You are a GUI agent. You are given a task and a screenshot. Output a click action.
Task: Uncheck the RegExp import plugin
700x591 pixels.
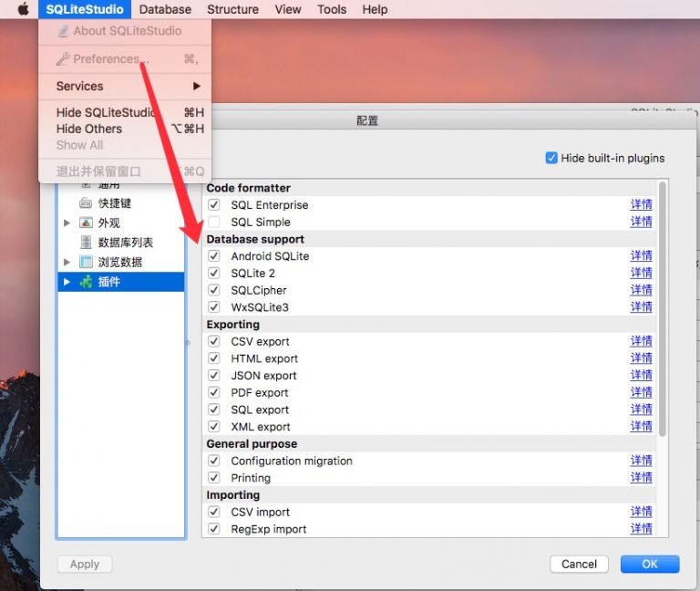(x=214, y=529)
